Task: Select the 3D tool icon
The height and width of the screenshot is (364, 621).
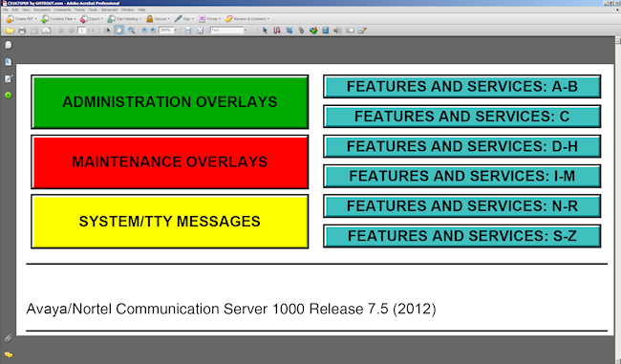Action: coord(313,31)
